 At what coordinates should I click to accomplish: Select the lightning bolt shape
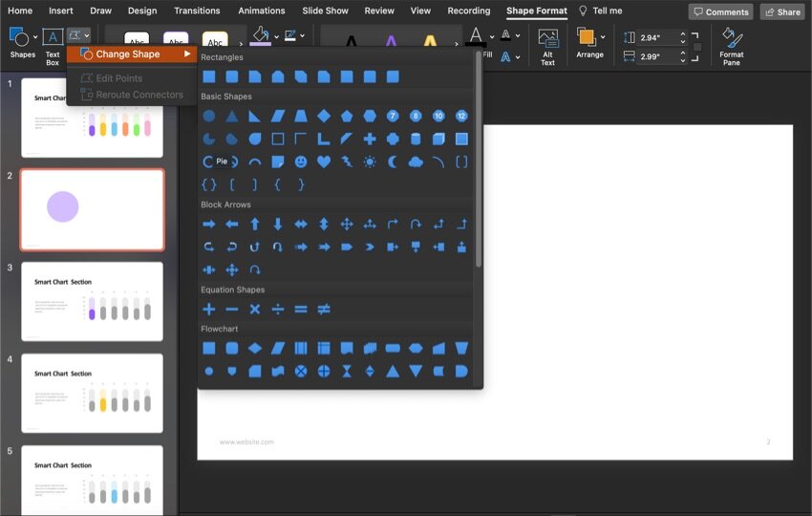coord(347,161)
